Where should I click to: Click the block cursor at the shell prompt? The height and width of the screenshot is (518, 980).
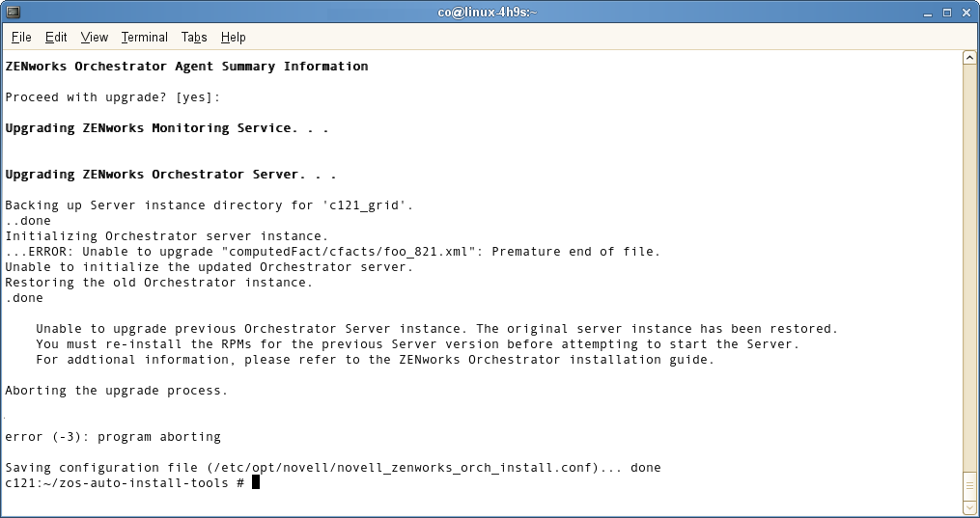[256, 482]
